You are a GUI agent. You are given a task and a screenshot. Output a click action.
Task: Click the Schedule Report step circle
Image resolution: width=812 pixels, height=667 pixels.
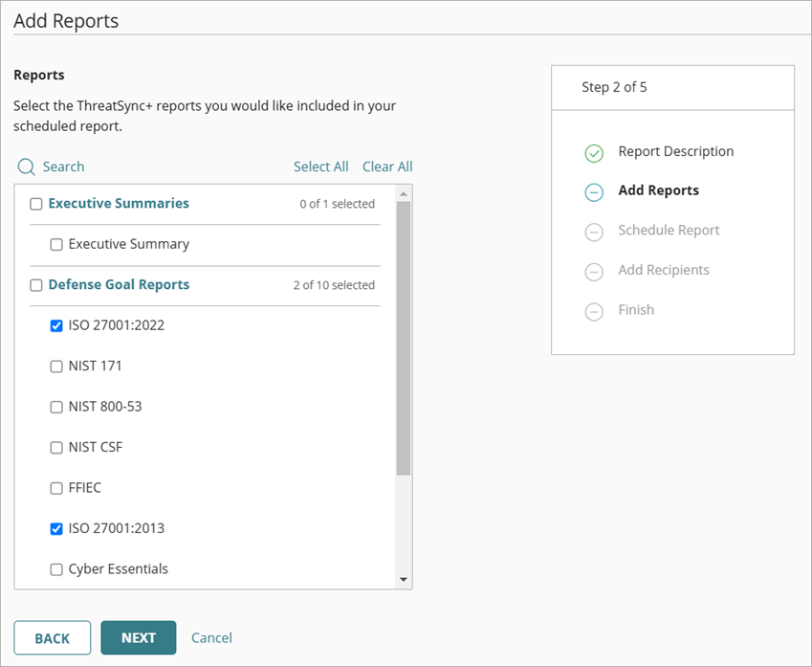coord(593,232)
